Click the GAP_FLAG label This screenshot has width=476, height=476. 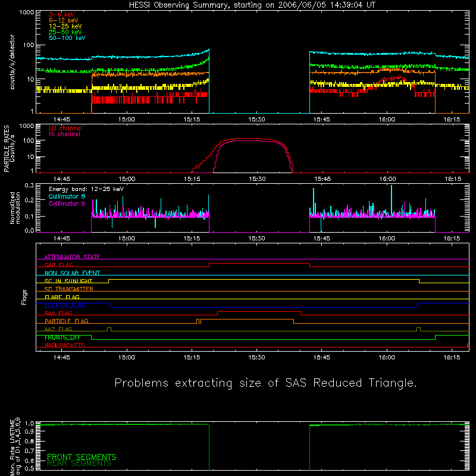(x=58, y=265)
